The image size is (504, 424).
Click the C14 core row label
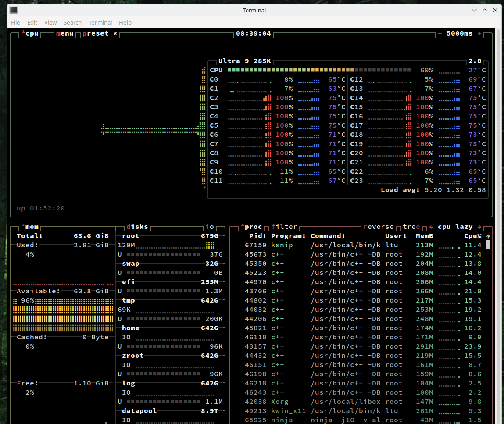(356, 98)
